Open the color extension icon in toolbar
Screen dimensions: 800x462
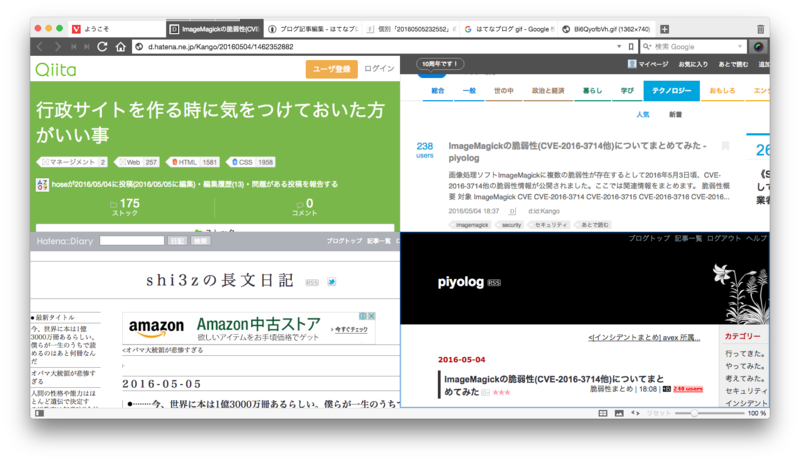(x=759, y=47)
